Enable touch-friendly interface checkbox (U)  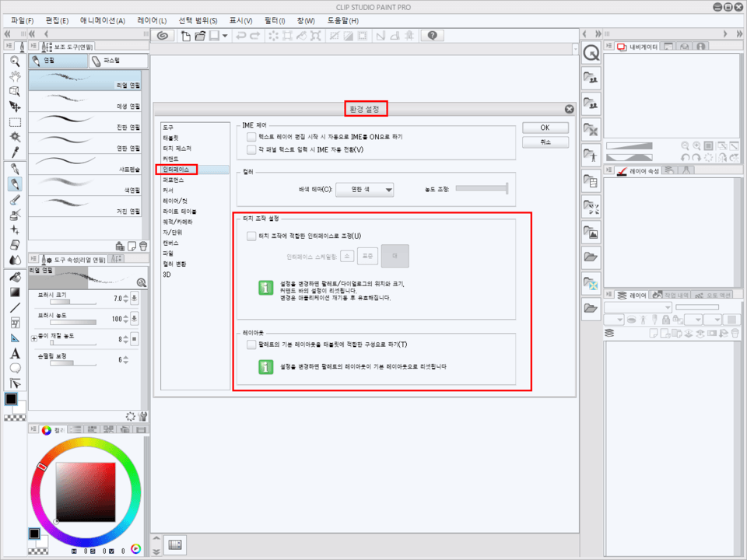(x=251, y=236)
